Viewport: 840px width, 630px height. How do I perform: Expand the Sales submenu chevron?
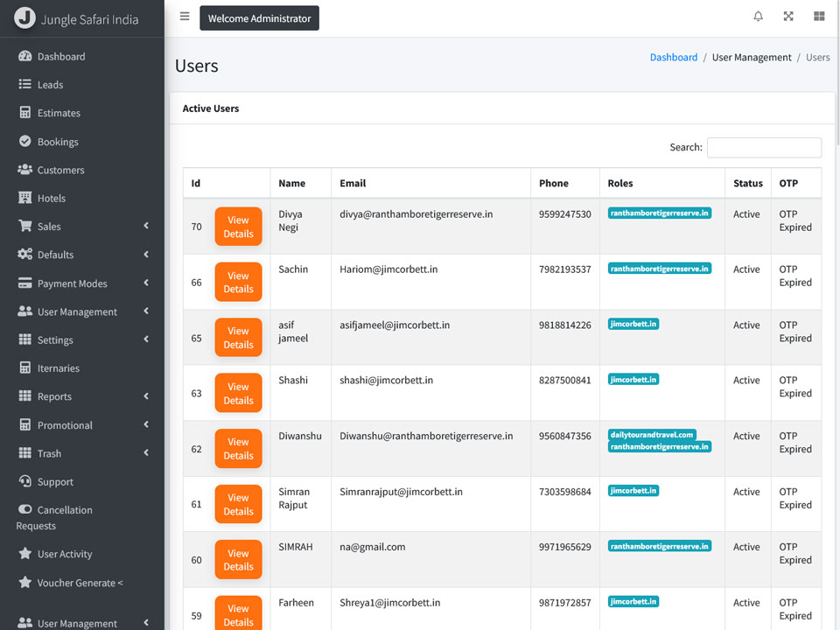tap(146, 226)
